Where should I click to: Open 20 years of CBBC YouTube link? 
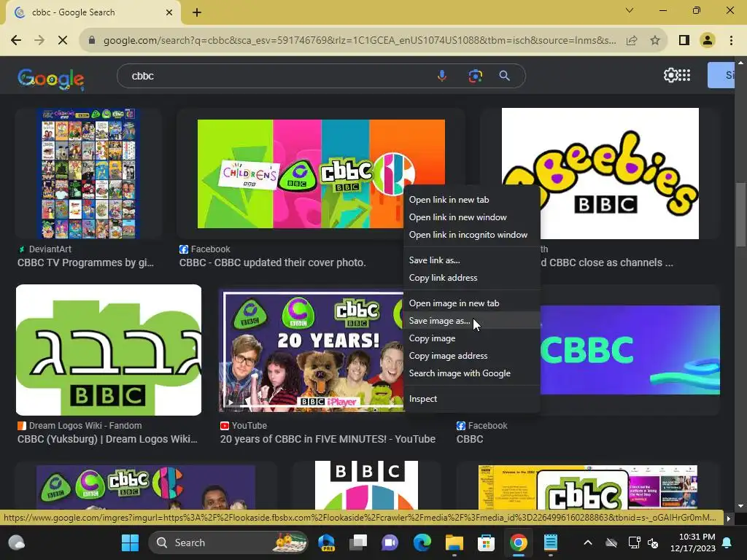328,439
